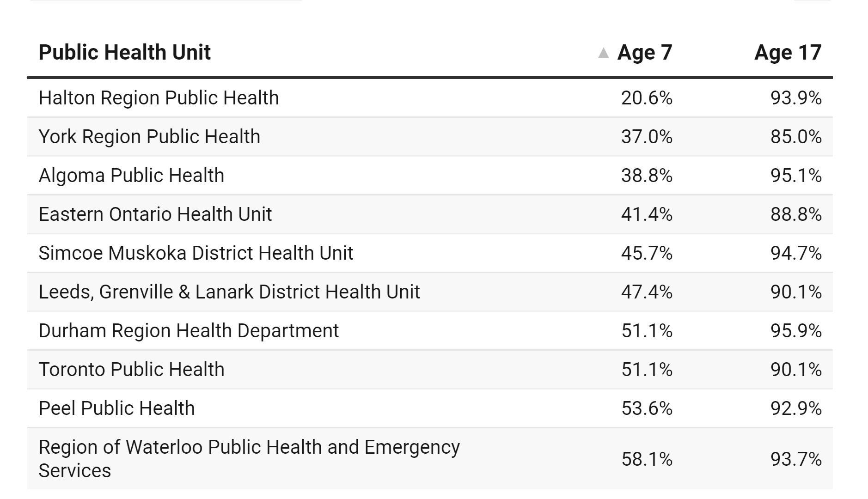Click Leeds, Grenville & Lanark row
This screenshot has height=499, width=868.
point(229,292)
